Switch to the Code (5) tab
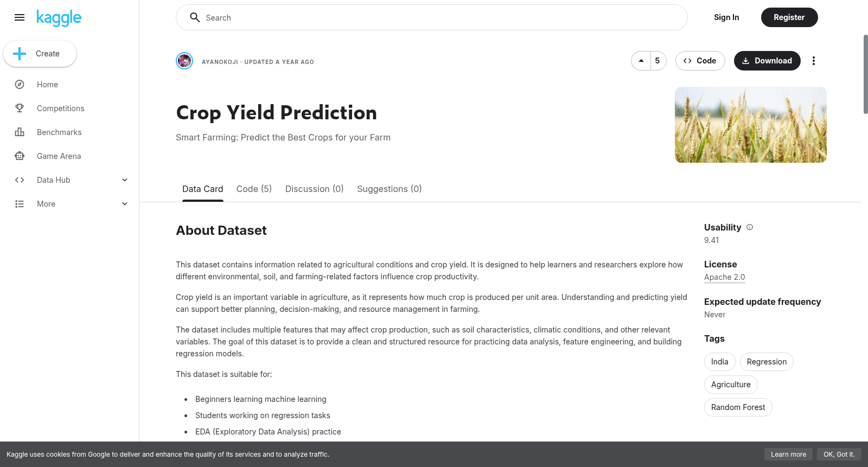Viewport: 868px width, 467px height. tap(254, 189)
